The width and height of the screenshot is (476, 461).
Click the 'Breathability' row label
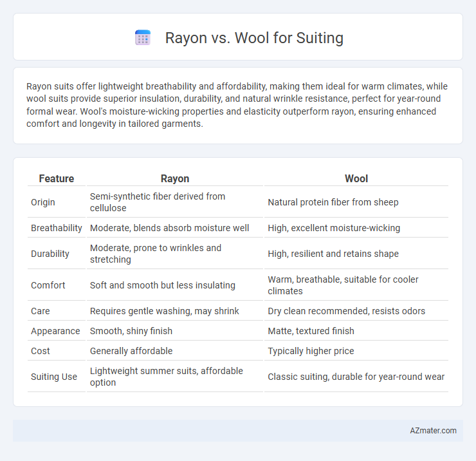point(57,228)
